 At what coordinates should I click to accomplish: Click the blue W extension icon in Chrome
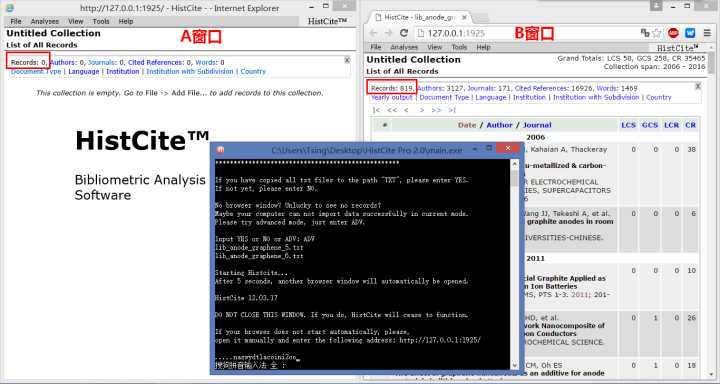tap(690, 33)
